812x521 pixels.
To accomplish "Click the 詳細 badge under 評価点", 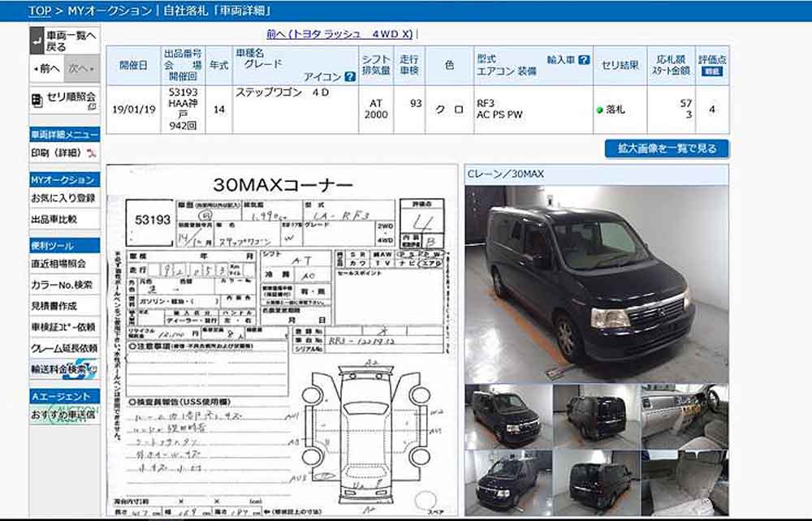I will (x=712, y=71).
